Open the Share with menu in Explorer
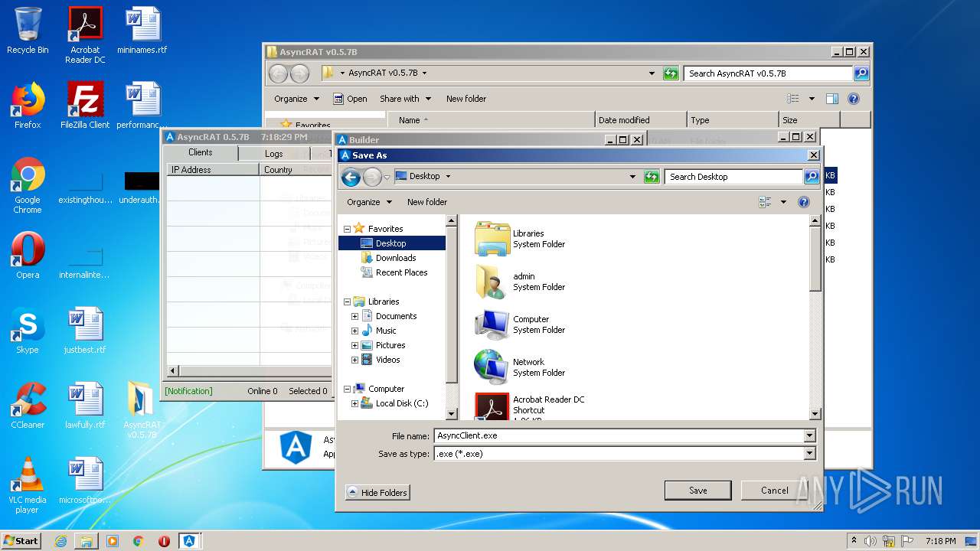The image size is (980, 551). click(405, 99)
